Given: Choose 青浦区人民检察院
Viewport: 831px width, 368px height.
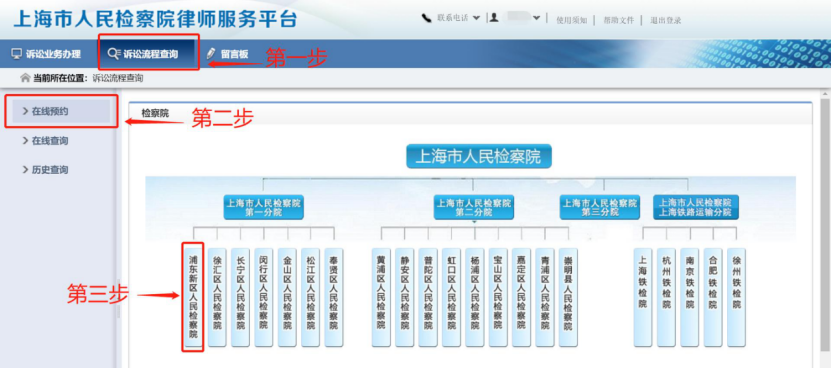Looking at the screenshot, I should click(x=544, y=297).
